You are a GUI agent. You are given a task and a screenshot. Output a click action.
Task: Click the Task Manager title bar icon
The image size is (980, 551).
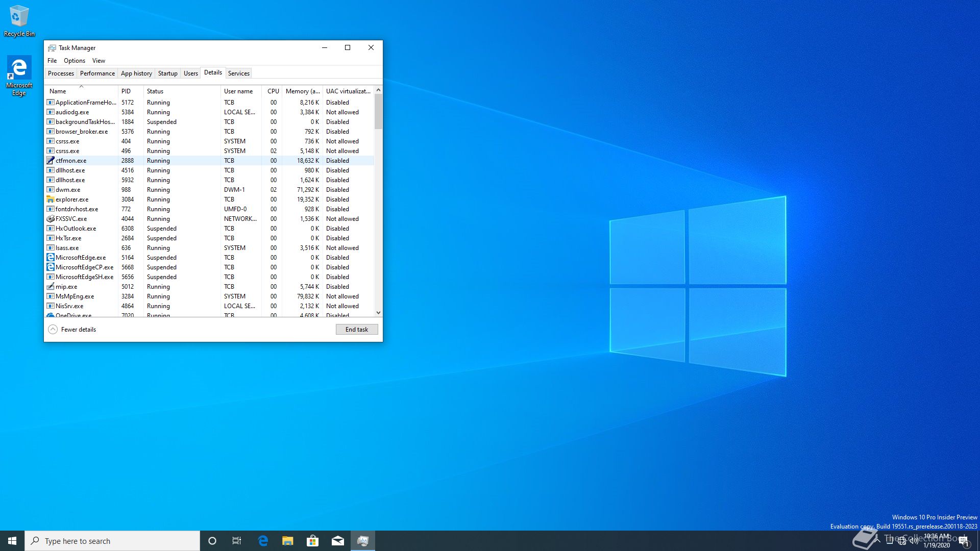(52, 47)
